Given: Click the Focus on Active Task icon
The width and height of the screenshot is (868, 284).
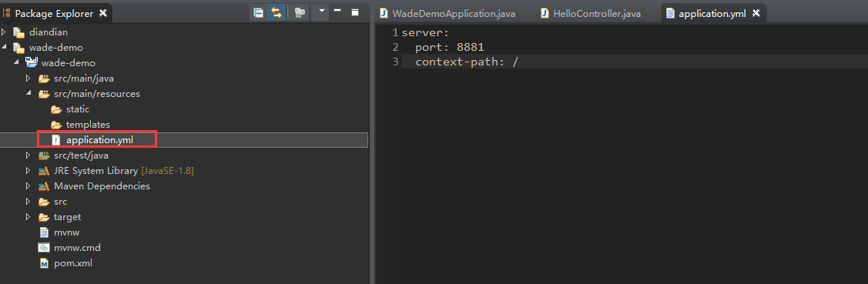Looking at the screenshot, I should coord(300,13).
